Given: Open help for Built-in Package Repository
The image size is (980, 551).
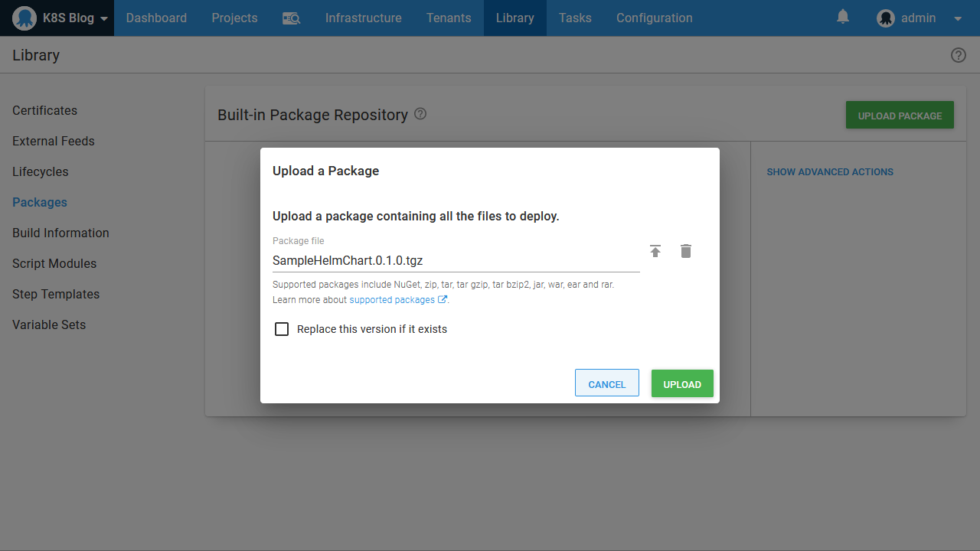Looking at the screenshot, I should click(x=420, y=114).
